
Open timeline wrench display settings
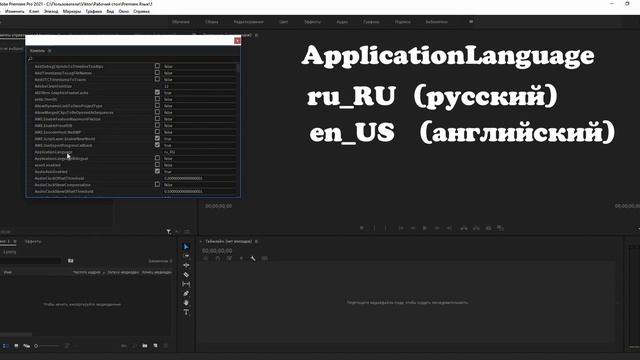click(253, 258)
